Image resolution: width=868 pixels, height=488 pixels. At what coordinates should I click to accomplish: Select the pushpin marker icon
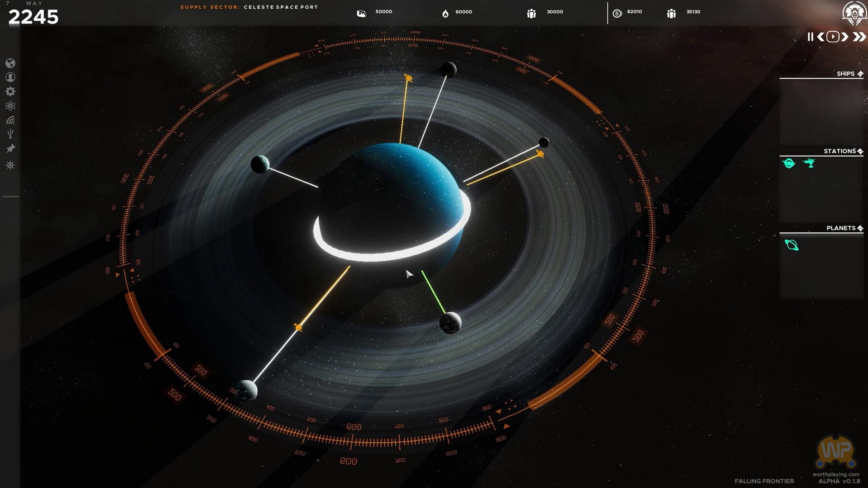click(10, 149)
